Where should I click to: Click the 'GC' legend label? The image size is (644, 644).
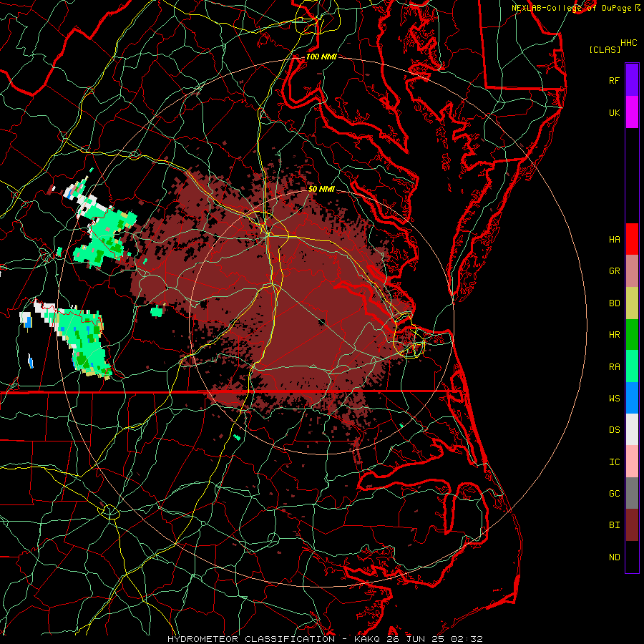tap(614, 493)
